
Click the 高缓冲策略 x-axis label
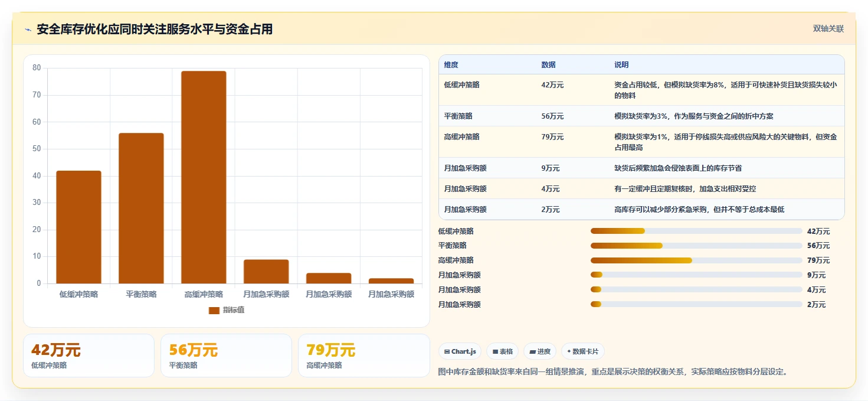[204, 294]
